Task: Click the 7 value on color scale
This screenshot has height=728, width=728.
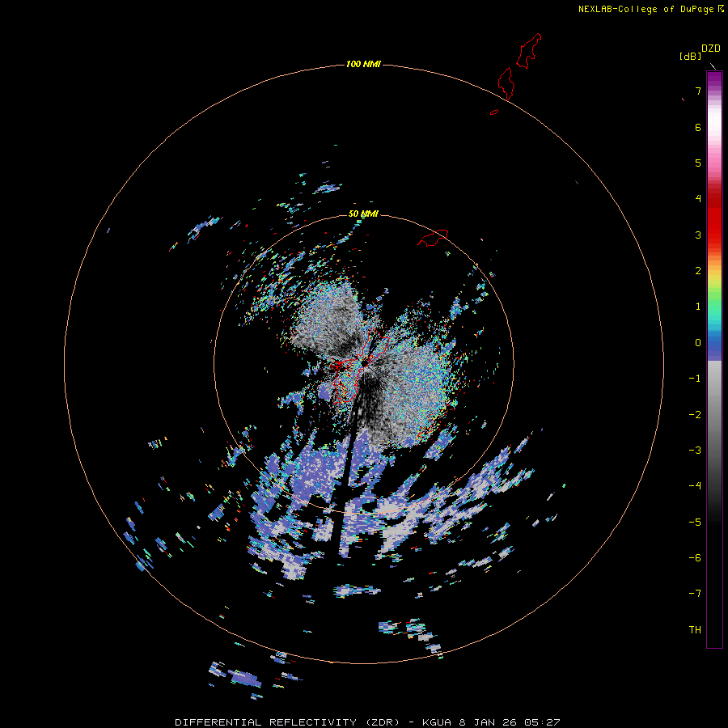Action: tap(698, 91)
